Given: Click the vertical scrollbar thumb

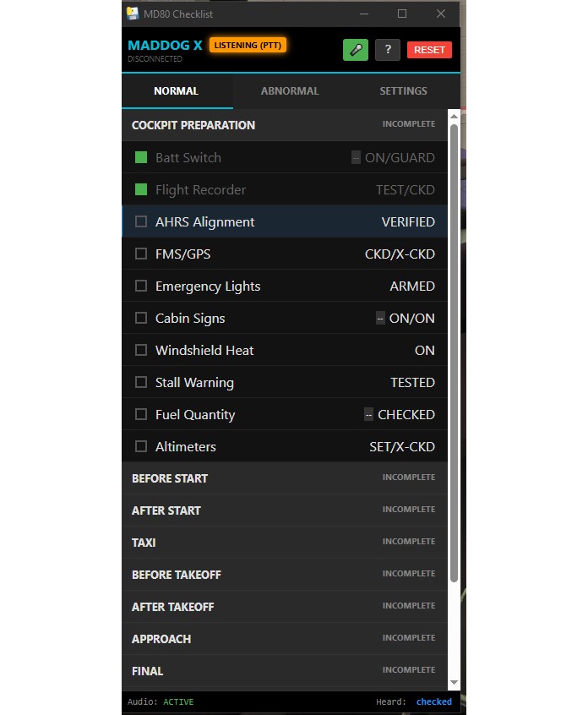Looking at the screenshot, I should click(x=454, y=353).
